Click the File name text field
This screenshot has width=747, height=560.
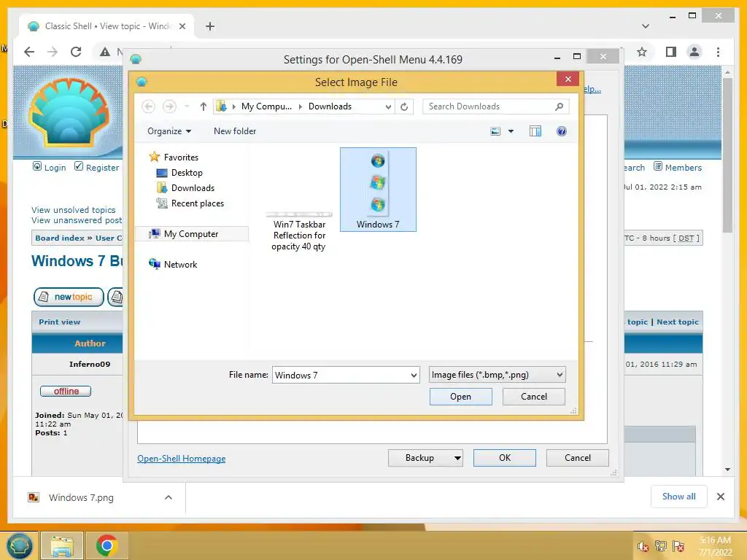pyautogui.click(x=341, y=376)
